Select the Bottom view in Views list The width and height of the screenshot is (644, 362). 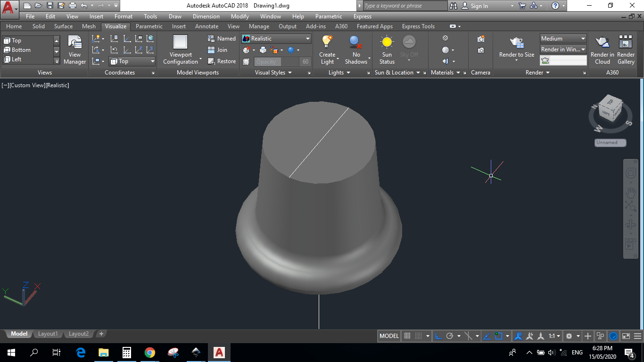27,50
